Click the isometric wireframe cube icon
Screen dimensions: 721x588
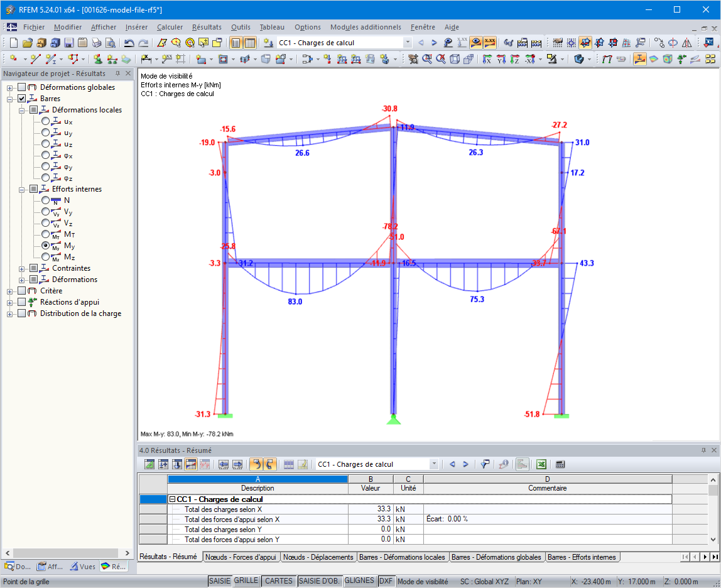point(455,59)
